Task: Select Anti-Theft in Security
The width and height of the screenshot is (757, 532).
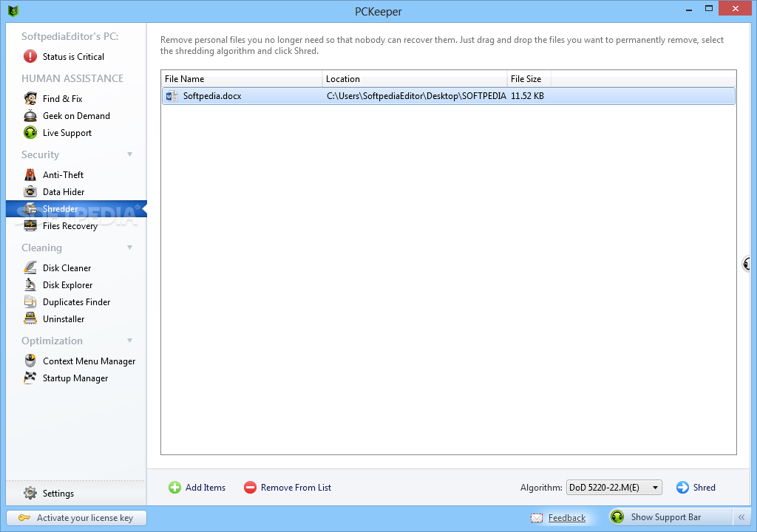Action: (63, 175)
